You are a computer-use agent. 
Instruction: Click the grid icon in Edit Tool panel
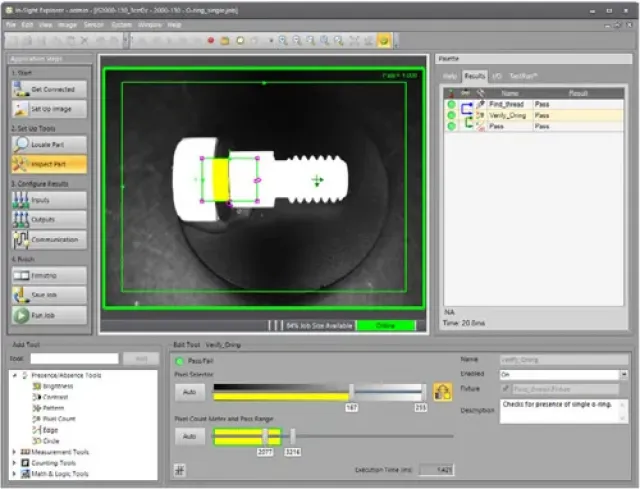coord(179,468)
